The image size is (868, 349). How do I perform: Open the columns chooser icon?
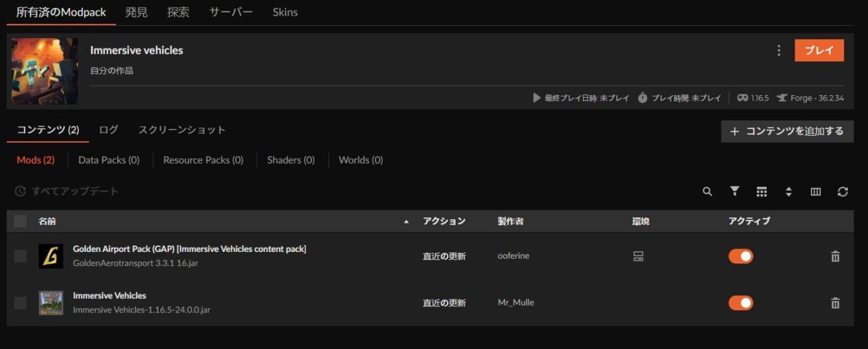816,191
